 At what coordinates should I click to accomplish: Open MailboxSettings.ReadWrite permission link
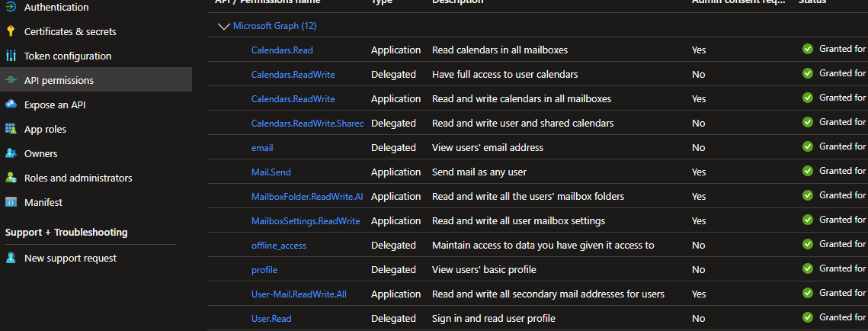coord(306,220)
